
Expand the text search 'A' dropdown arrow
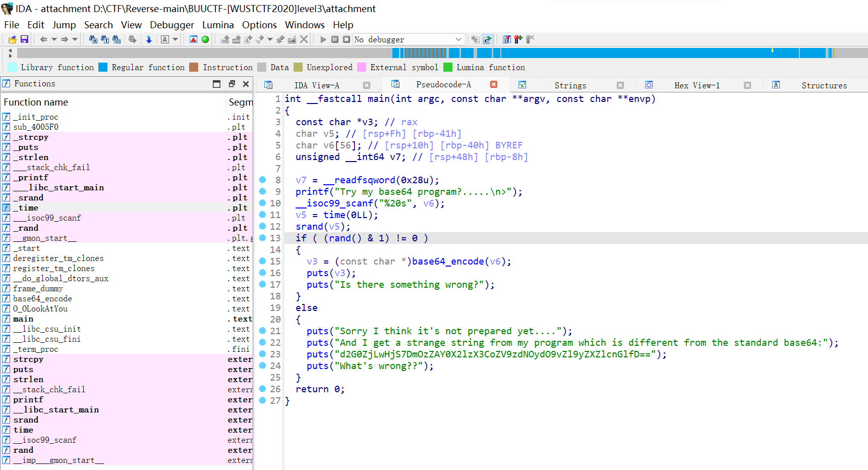click(x=176, y=39)
